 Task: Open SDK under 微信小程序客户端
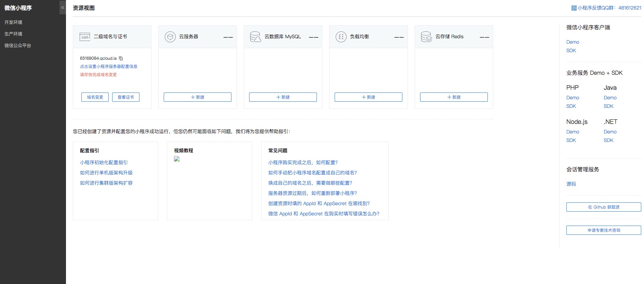(x=571, y=51)
